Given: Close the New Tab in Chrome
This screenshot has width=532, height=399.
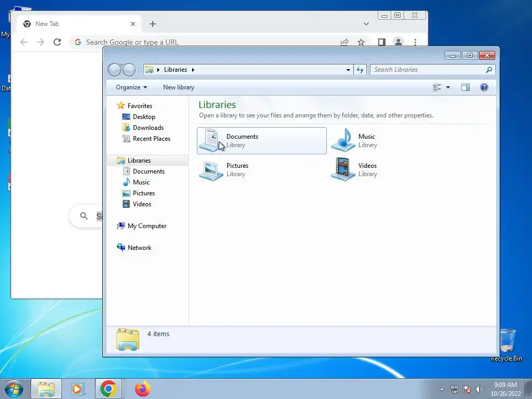Looking at the screenshot, I should tap(133, 24).
